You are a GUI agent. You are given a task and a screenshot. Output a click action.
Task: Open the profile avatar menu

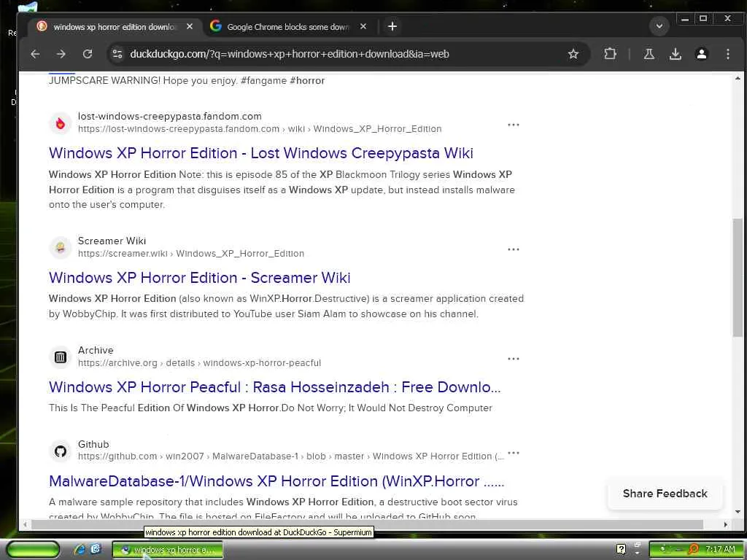coord(702,54)
